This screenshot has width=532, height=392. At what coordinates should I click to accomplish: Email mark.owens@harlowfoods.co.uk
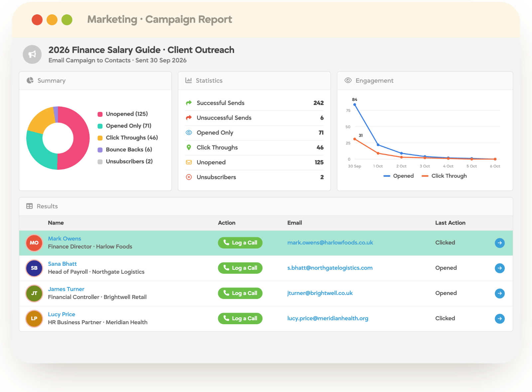330,243
